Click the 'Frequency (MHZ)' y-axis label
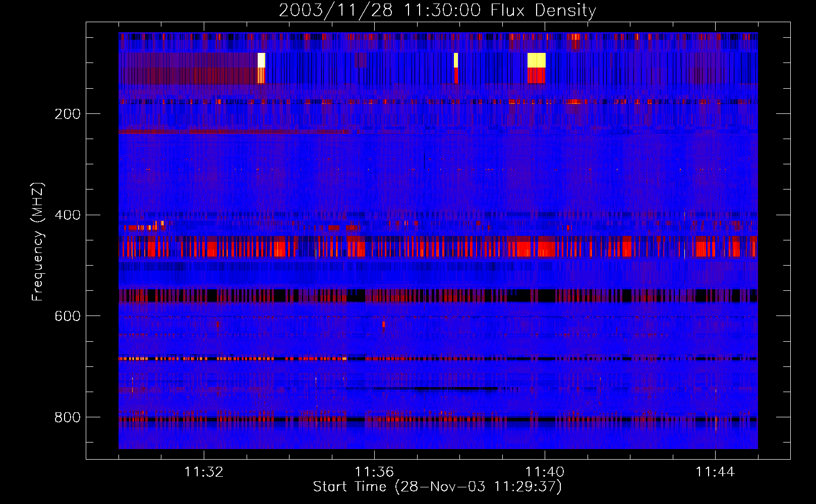Image resolution: width=816 pixels, height=504 pixels. coord(38,242)
